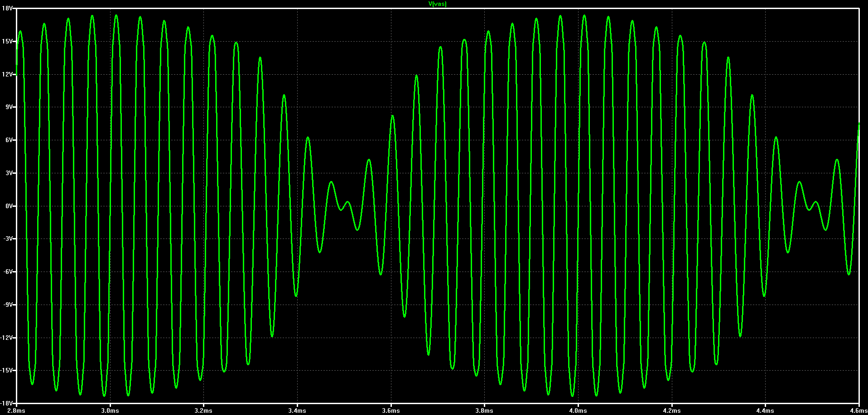Click the -3V vertical axis label
868x415 pixels.
pyautogui.click(x=8, y=239)
